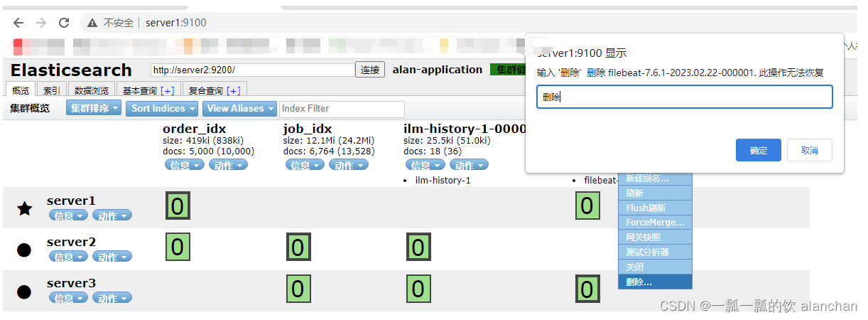The height and width of the screenshot is (320, 868).
Task: Click the master star icon for server1
Action: pyautogui.click(x=24, y=208)
